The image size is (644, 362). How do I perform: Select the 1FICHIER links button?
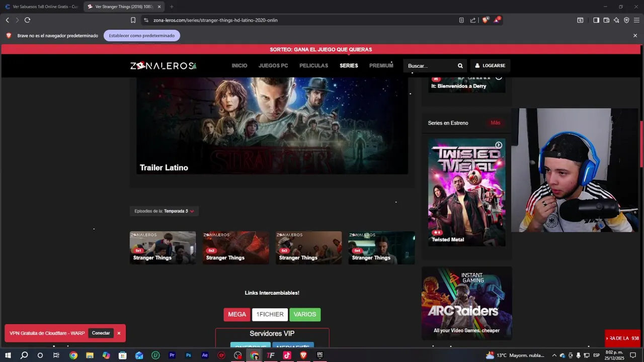pos(270,315)
